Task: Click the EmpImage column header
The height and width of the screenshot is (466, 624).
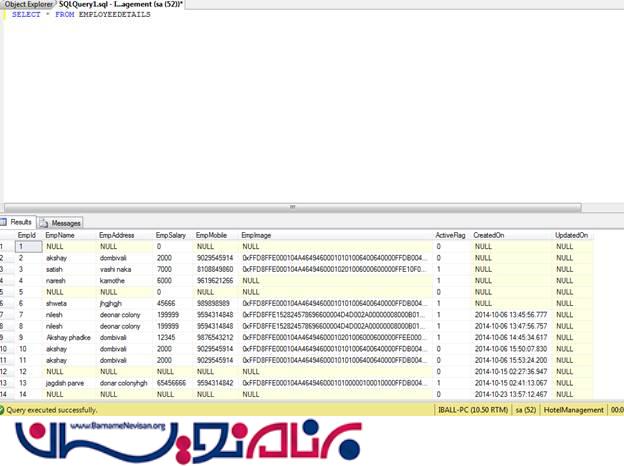Action: pyautogui.click(x=257, y=235)
